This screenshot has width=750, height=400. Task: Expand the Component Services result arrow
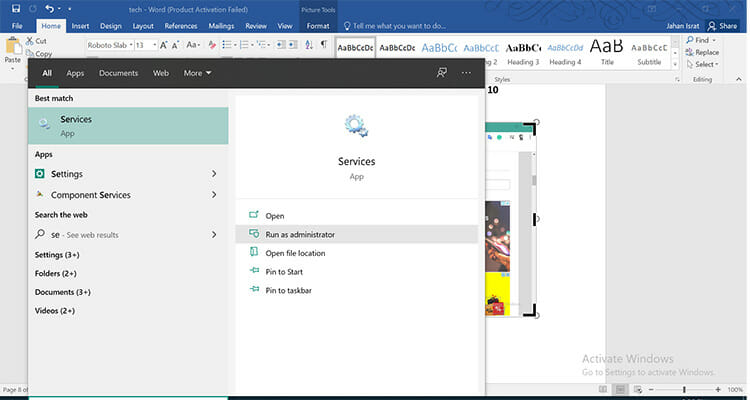point(214,195)
